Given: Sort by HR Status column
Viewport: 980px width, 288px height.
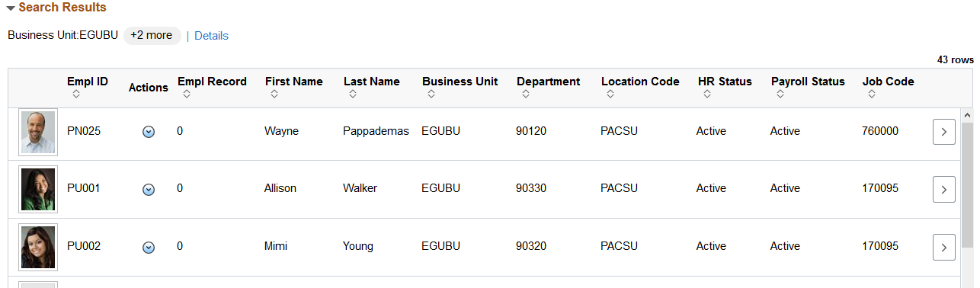Looking at the screenshot, I should [x=706, y=94].
